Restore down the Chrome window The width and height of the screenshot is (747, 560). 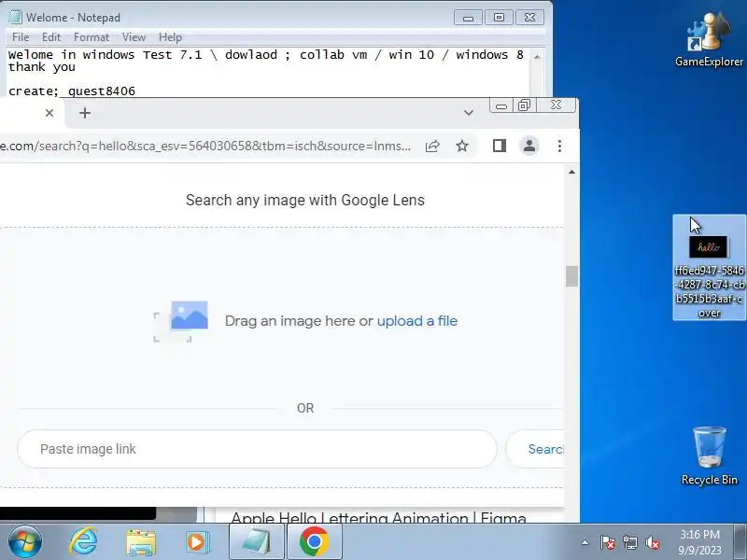click(x=524, y=105)
